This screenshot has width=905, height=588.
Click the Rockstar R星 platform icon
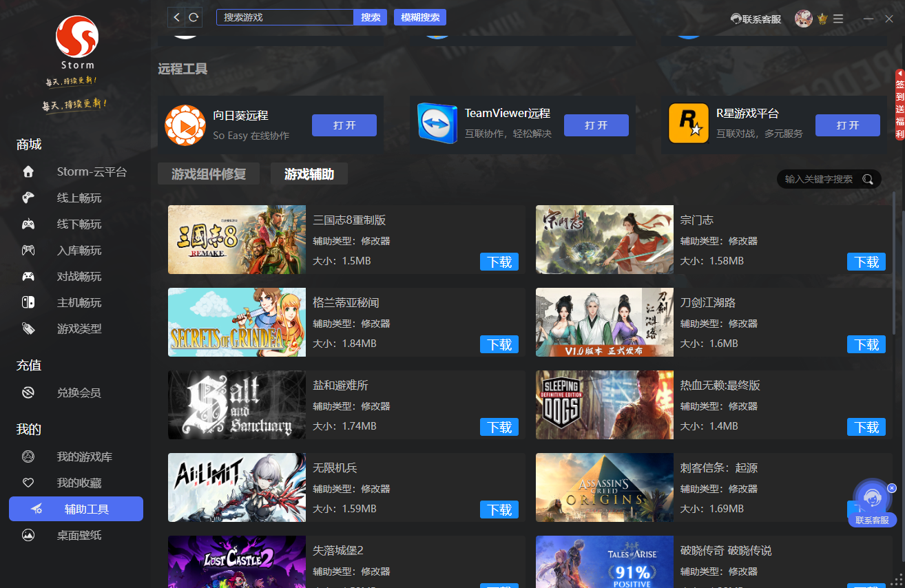689,123
